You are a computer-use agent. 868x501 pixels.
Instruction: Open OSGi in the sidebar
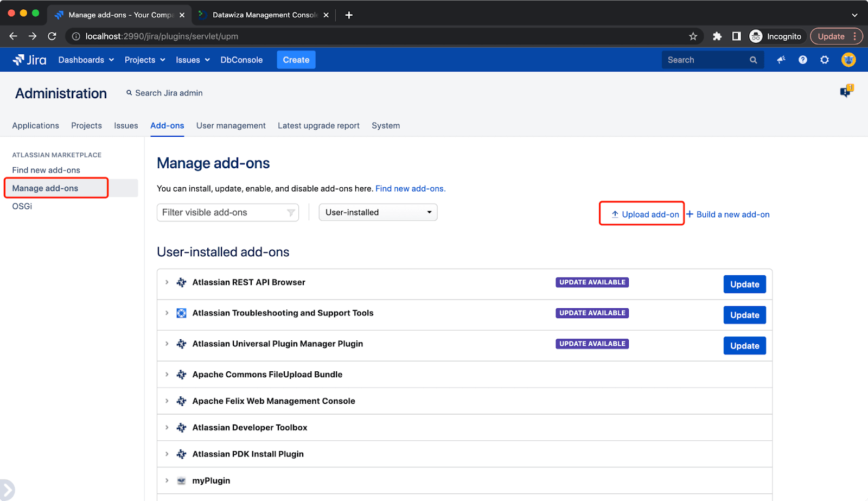coord(22,206)
